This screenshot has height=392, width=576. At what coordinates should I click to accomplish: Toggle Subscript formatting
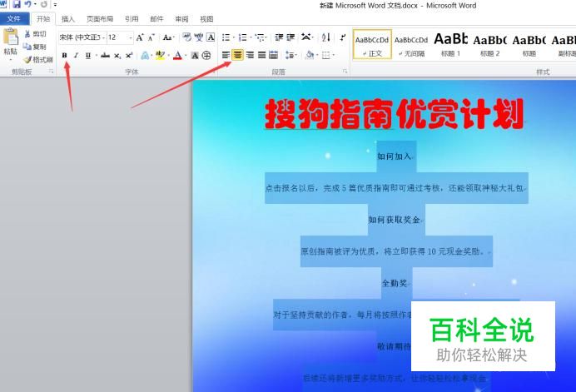click(117, 56)
